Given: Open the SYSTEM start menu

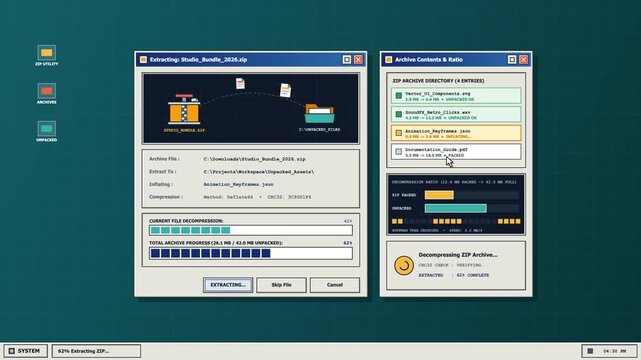Looking at the screenshot, I should tap(25, 351).
